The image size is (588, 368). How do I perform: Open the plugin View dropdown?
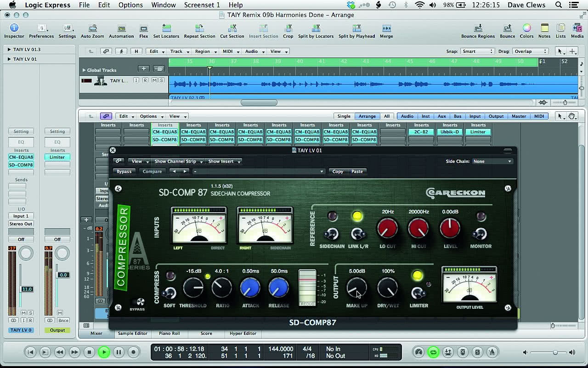(x=140, y=161)
